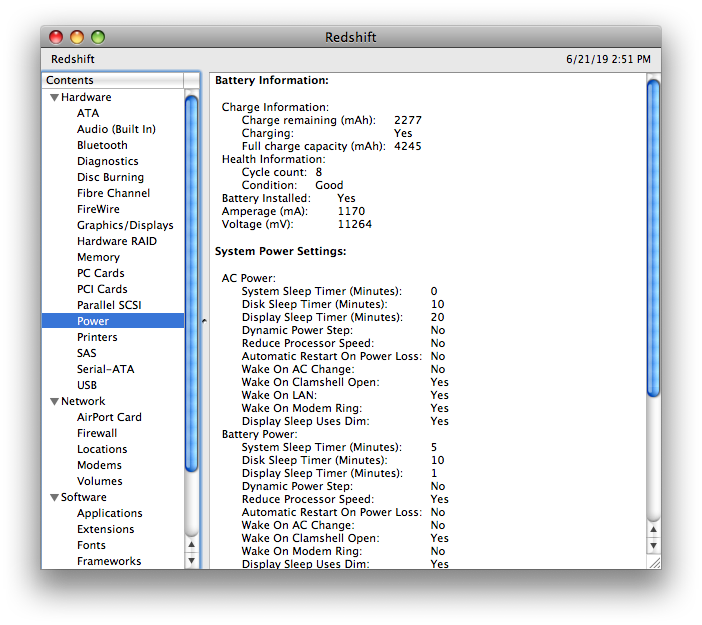Screen dimensions: 702x625
Task: Select Audio (Built In) item
Action: pos(116,129)
